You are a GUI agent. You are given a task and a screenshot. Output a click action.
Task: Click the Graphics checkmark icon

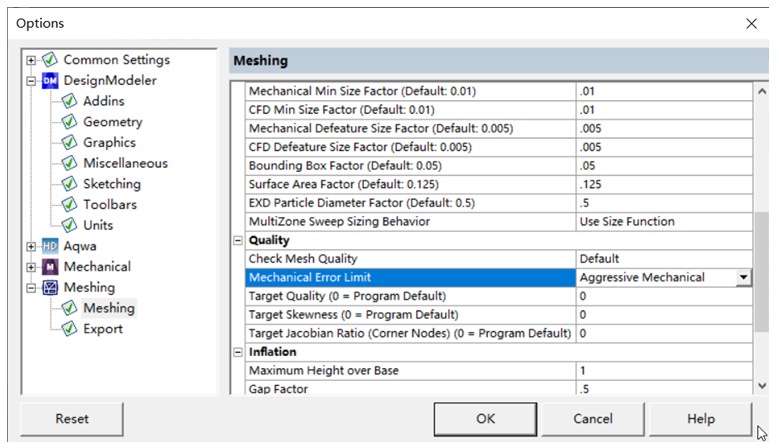[x=70, y=143]
